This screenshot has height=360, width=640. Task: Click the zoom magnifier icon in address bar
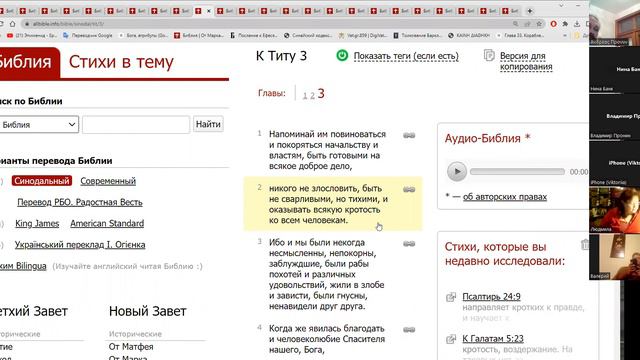click(516, 24)
